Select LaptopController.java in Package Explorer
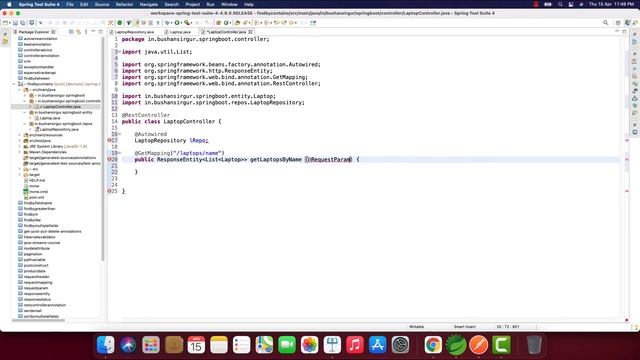 click(x=61, y=107)
